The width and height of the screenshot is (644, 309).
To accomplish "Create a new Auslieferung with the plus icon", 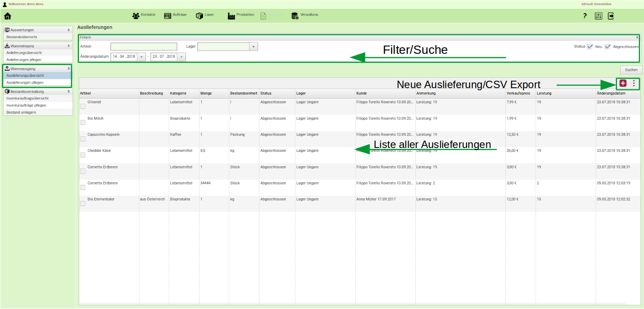I will pyautogui.click(x=623, y=83).
